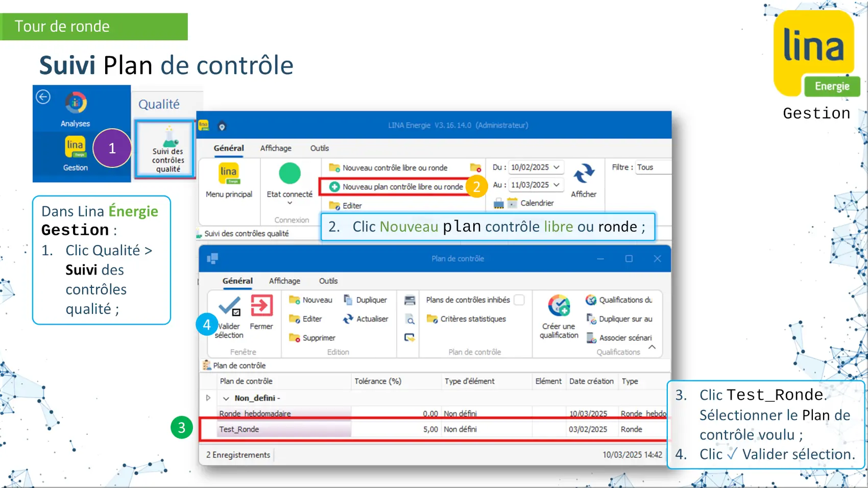Click the row expander triangle left of Non_defini
Image resolution: width=868 pixels, height=488 pixels.
[x=208, y=398]
